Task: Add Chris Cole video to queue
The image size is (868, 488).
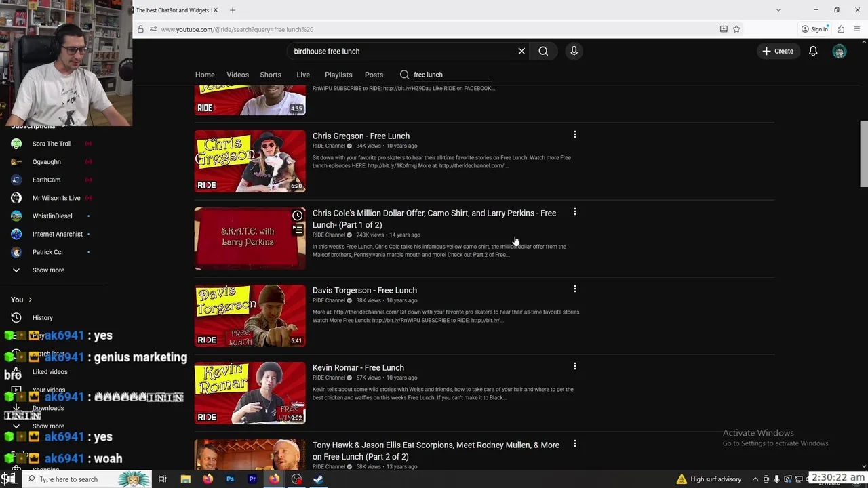Action: tap(297, 230)
